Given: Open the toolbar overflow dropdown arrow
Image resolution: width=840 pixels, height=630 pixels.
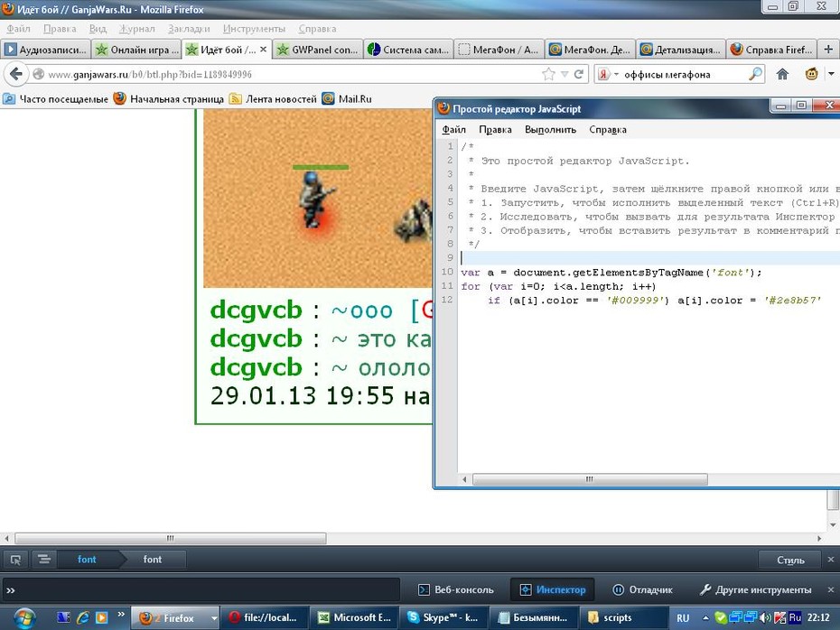Looking at the screenshot, I should pyautogui.click(x=831, y=74).
